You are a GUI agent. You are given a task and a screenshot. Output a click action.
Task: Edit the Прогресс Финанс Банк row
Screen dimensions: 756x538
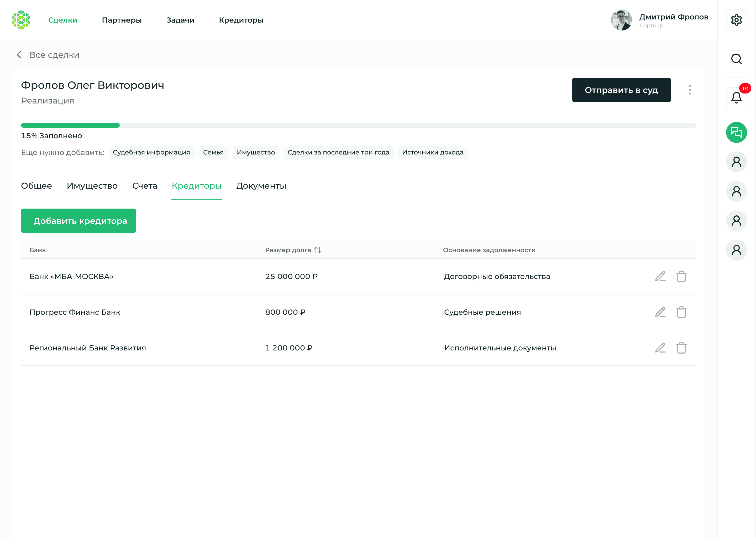[660, 312]
